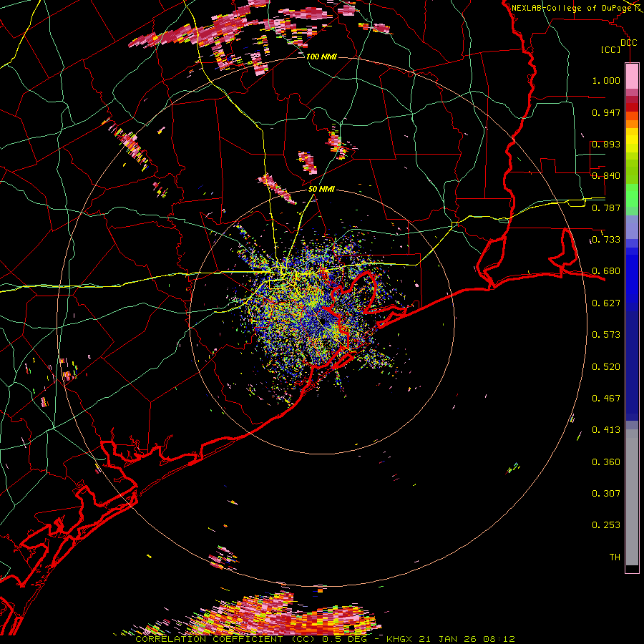Click the 1.000 value on the color scale

click(x=606, y=80)
